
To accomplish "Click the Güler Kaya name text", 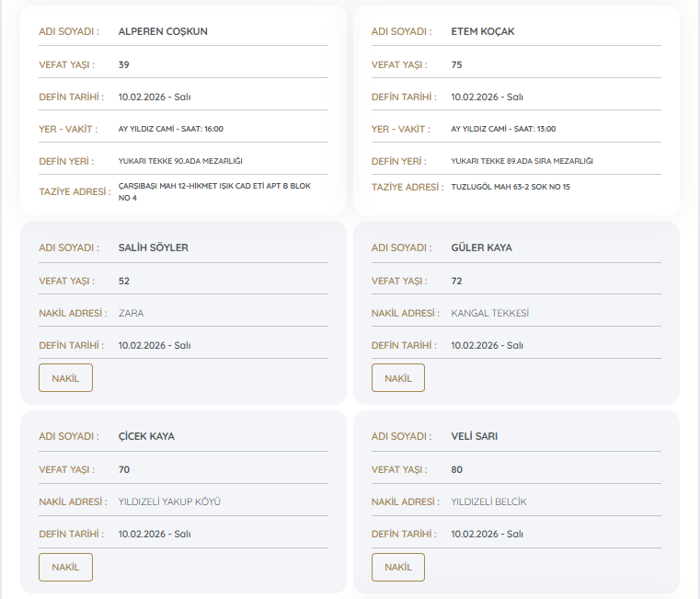I will pyautogui.click(x=481, y=248).
